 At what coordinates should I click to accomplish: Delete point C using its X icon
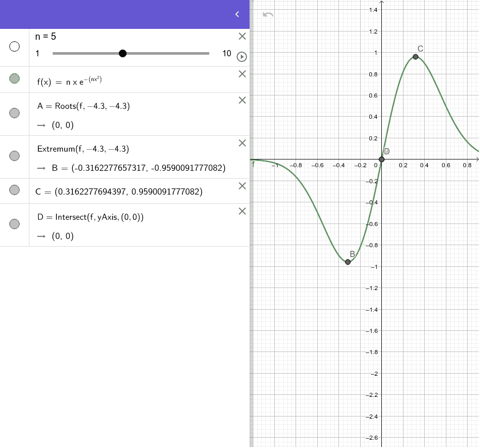click(x=241, y=186)
